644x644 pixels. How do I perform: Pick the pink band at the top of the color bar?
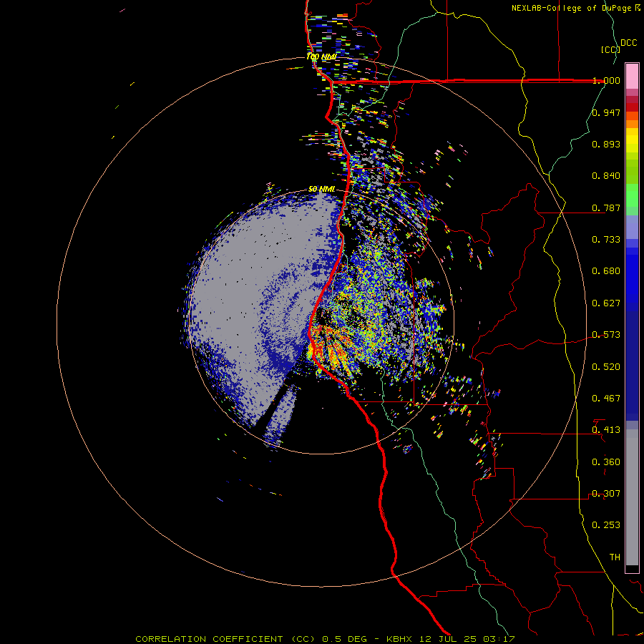[x=632, y=76]
